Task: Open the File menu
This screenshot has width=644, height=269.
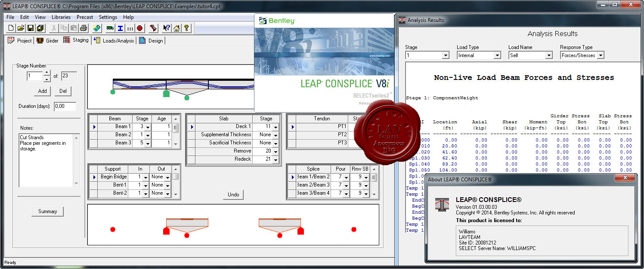Action: [x=10, y=17]
